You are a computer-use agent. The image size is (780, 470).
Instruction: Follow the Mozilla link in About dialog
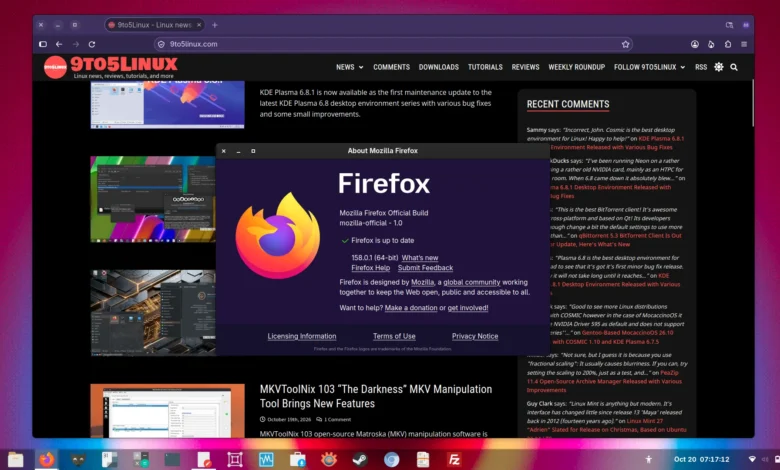[x=422, y=282]
